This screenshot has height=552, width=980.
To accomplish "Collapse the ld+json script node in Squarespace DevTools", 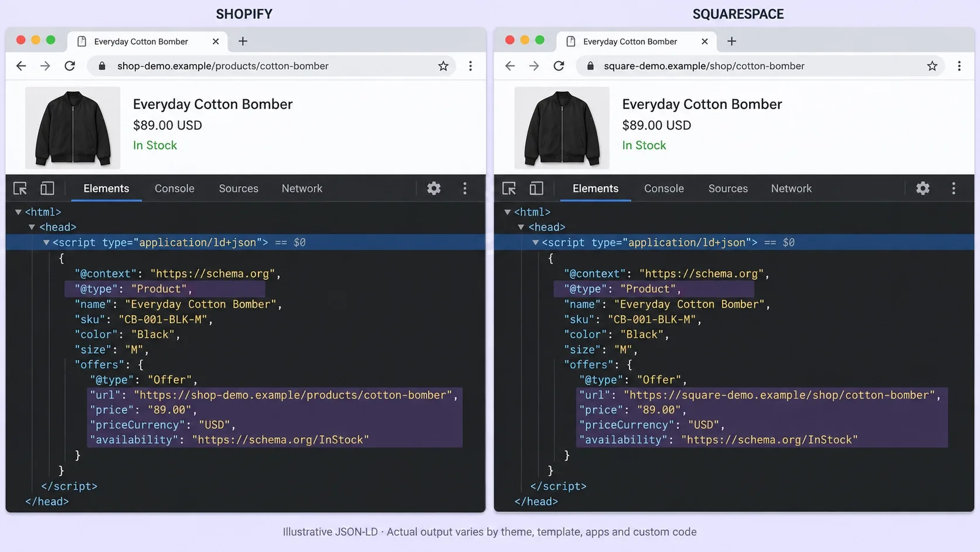I will point(535,242).
